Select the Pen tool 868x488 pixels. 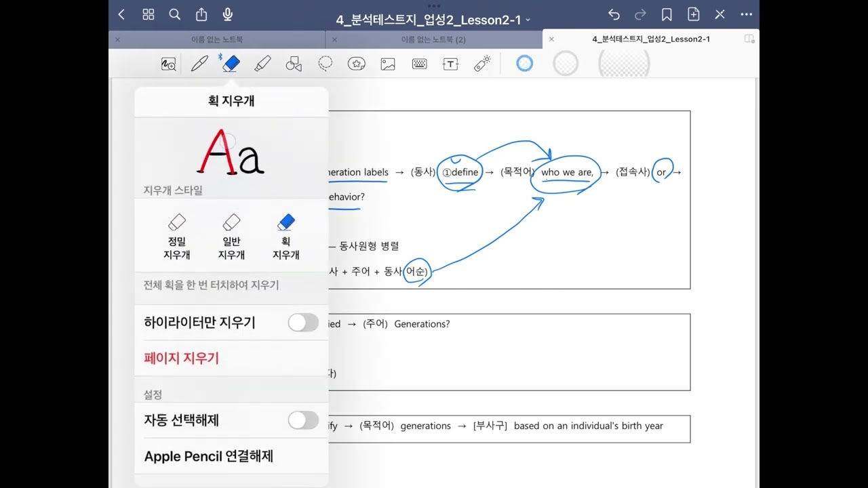(x=199, y=64)
